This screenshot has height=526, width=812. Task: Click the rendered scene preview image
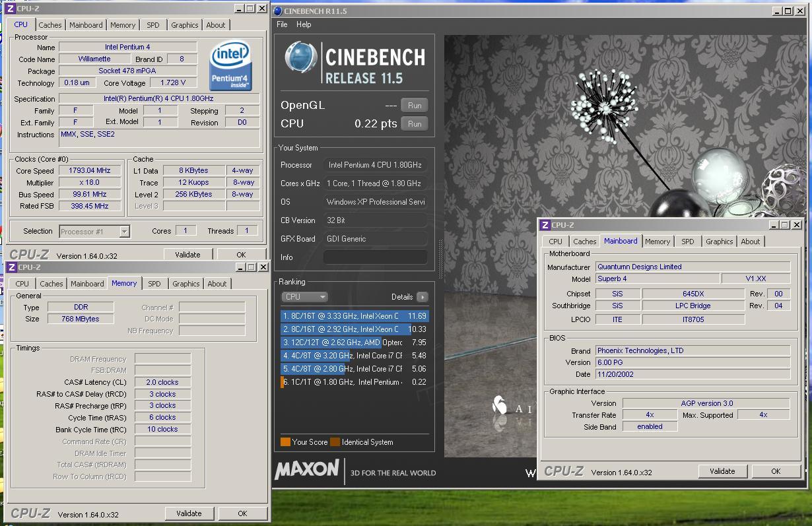pos(624,246)
